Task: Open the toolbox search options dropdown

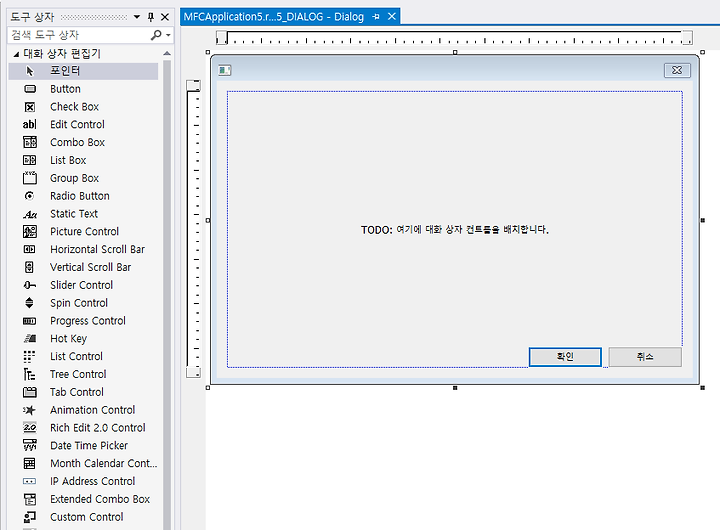Action: click(x=169, y=35)
